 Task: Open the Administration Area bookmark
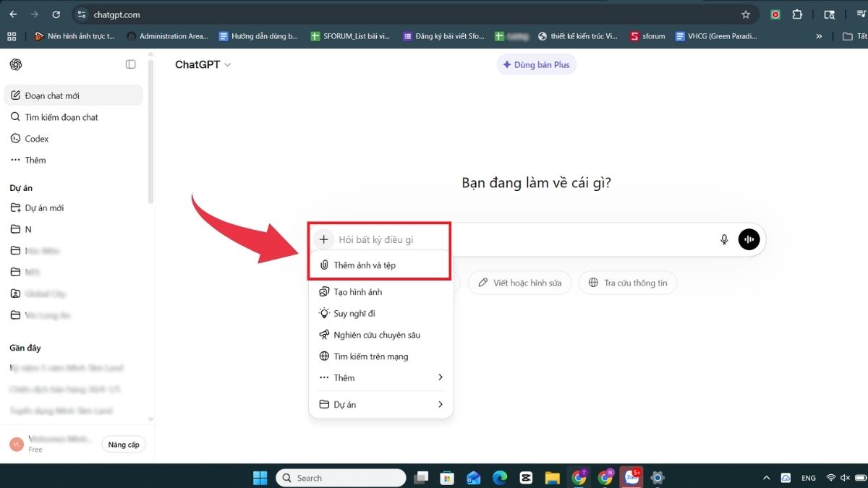(168, 36)
